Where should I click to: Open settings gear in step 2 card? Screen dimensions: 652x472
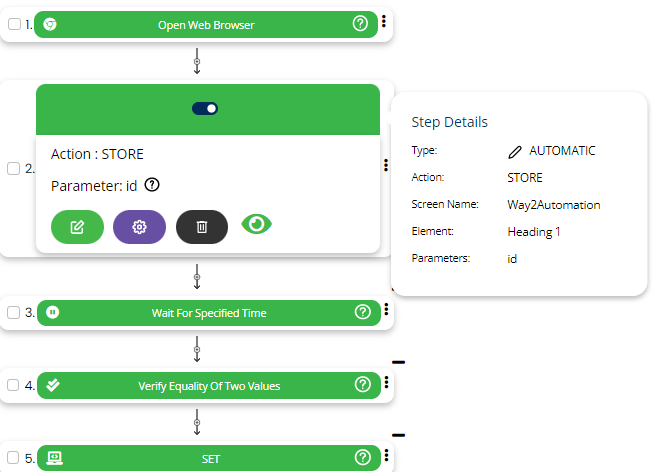tap(140, 227)
